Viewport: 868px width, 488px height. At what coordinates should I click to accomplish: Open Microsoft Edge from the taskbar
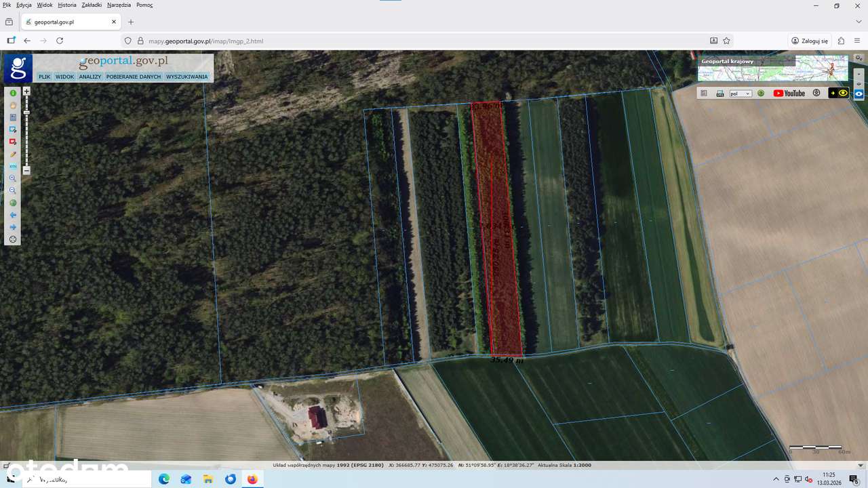point(164,479)
